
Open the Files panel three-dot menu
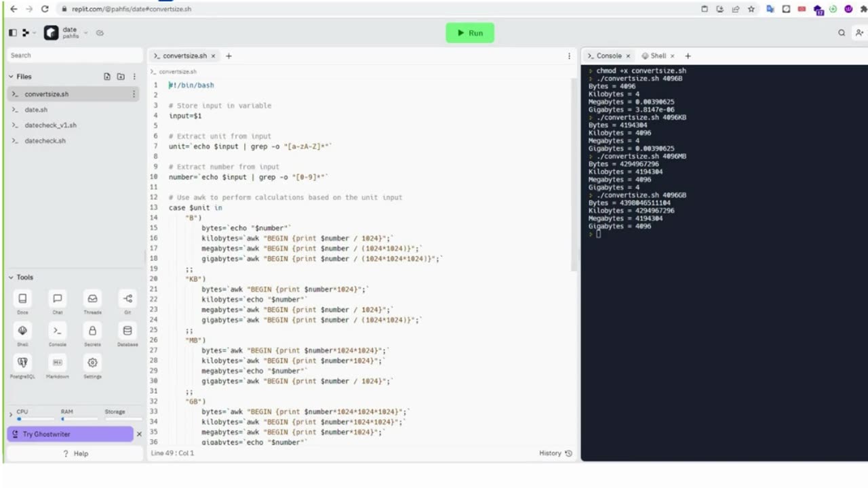134,77
